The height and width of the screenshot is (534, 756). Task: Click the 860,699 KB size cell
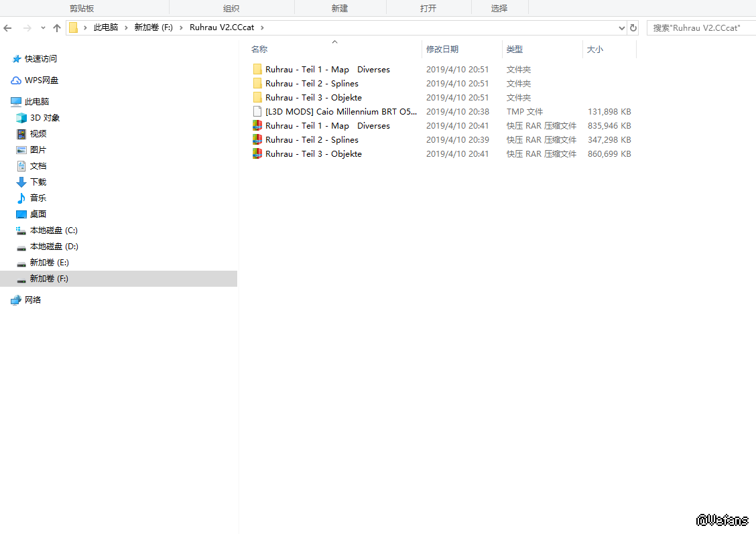609,153
